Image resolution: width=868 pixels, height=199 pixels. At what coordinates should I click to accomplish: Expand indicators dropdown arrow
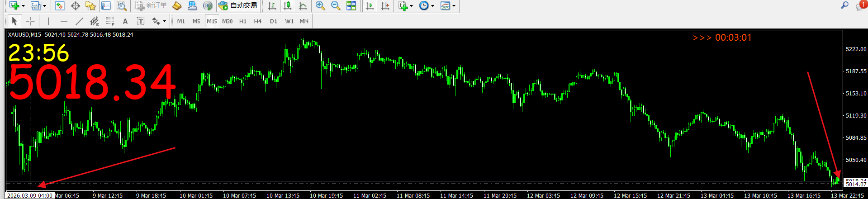(x=412, y=6)
